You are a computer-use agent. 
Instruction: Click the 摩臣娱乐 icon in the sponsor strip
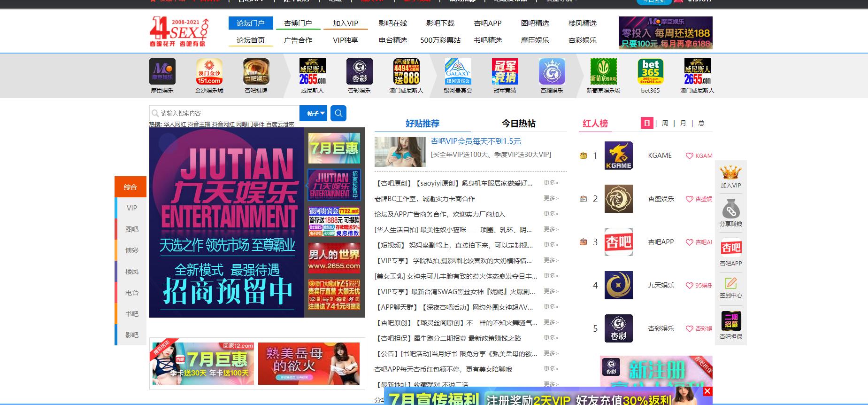(x=162, y=71)
